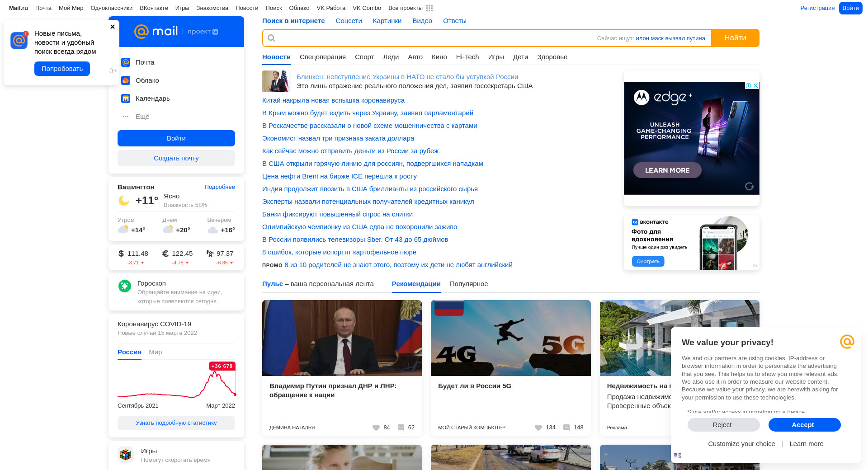Screen dimensions: 868x470
Task: Click the ad info icon on Motorola banner
Action: 749,85
